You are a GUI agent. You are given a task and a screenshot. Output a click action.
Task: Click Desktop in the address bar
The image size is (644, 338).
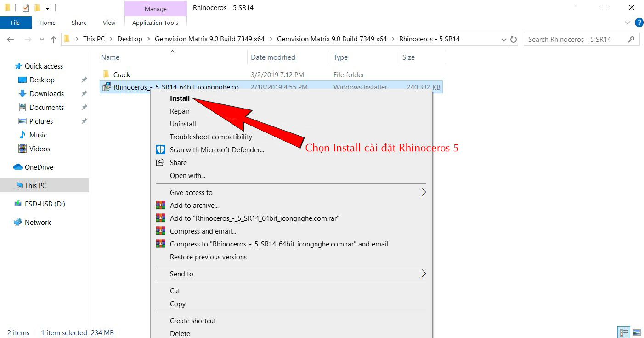130,39
